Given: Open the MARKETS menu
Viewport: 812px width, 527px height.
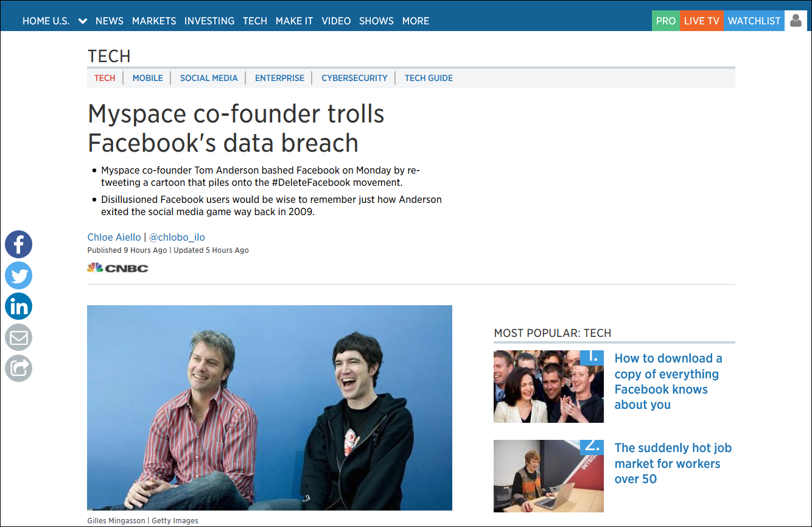Looking at the screenshot, I should click(x=154, y=21).
